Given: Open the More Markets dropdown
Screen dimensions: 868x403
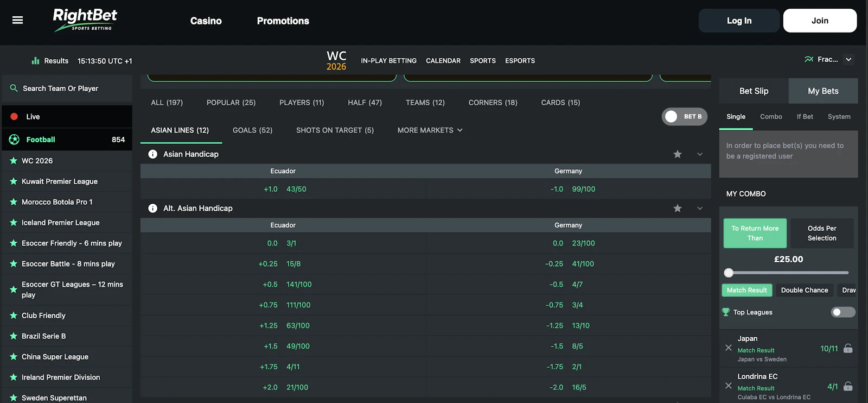Looking at the screenshot, I should pyautogui.click(x=430, y=130).
